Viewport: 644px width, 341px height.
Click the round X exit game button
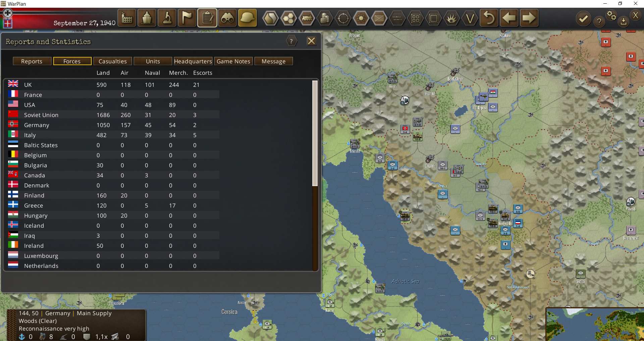636,15
